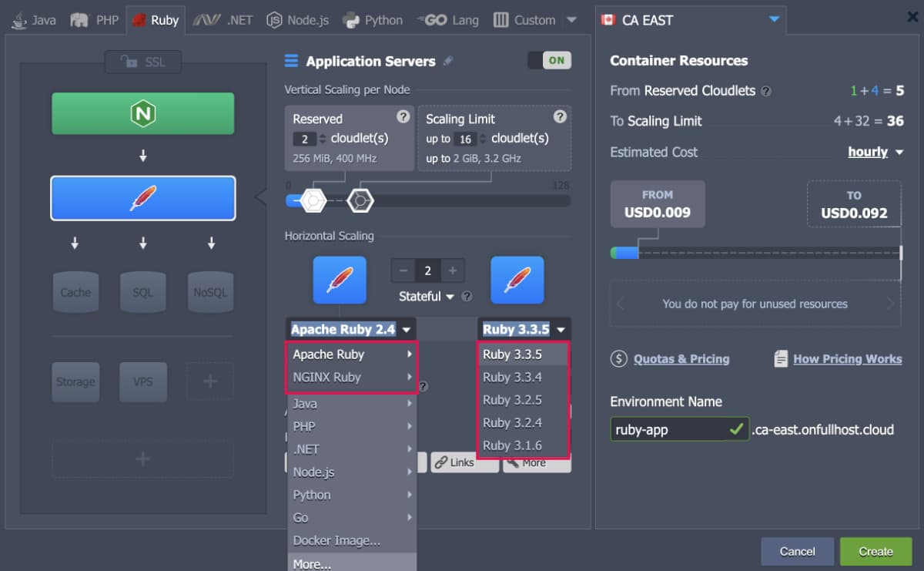Viewport: 924px width, 571px height.
Task: Choose Ruby 3.2.5 from version list
Action: (x=512, y=400)
